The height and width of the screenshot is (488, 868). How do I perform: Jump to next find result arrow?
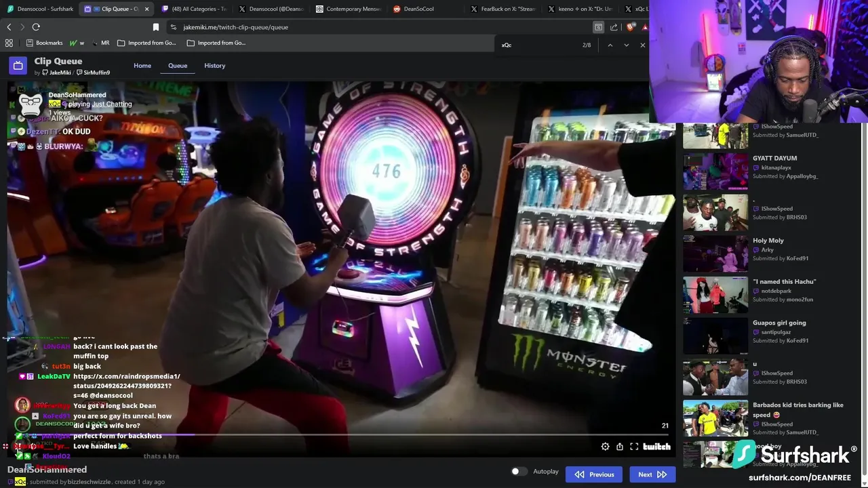pyautogui.click(x=626, y=45)
